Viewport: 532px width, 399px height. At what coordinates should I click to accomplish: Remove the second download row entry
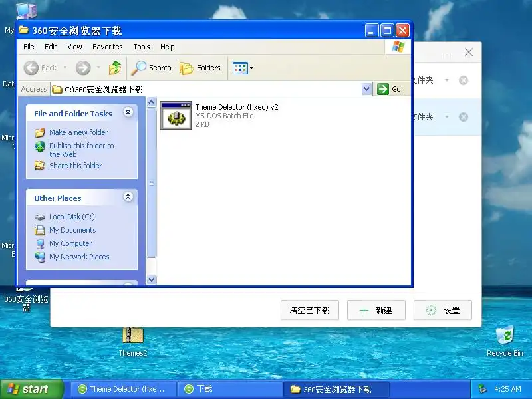pyautogui.click(x=464, y=117)
